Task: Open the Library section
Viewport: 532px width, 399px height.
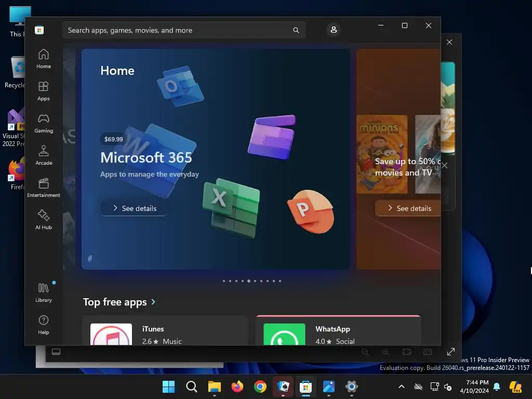Action: (44, 293)
